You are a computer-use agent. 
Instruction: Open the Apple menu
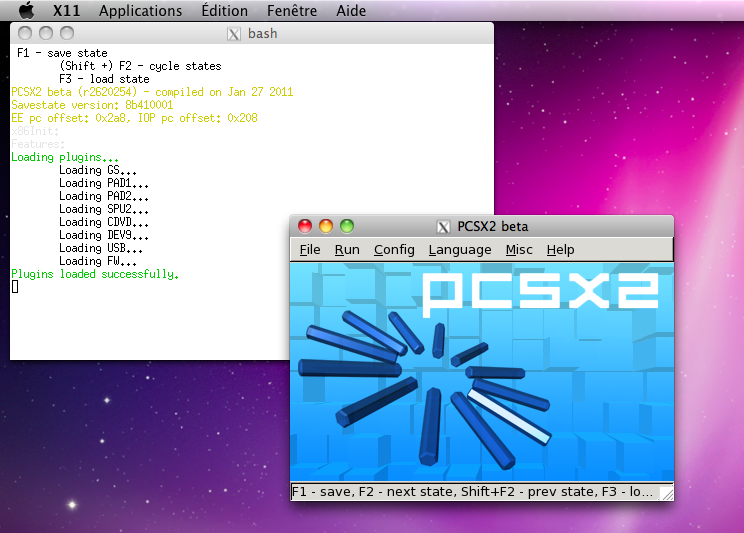pos(27,10)
